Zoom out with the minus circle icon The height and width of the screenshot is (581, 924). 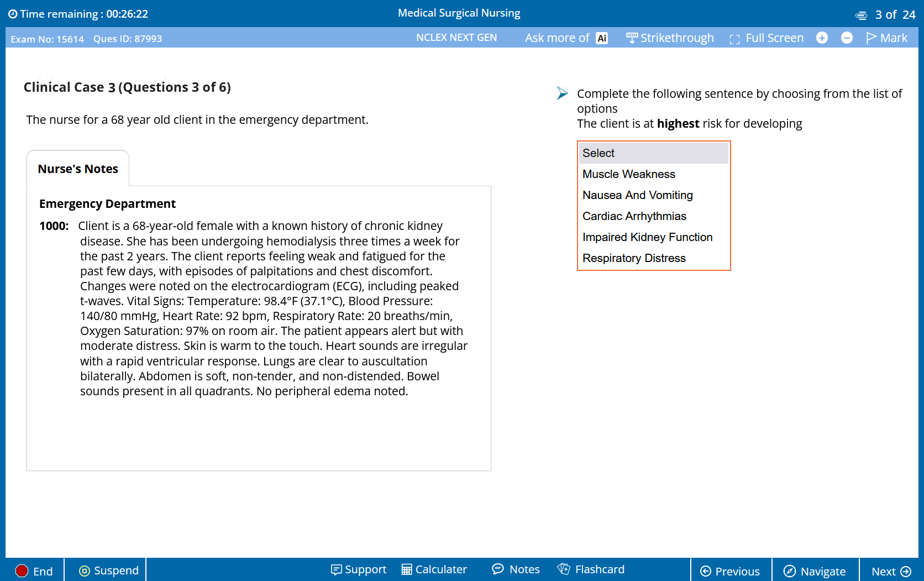tap(847, 38)
